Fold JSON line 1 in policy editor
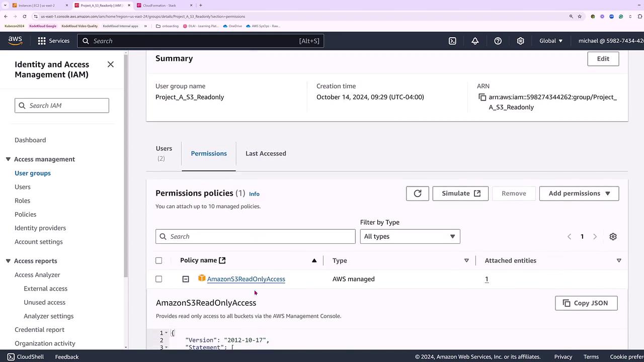Image resolution: width=644 pixels, height=362 pixels. 166,333
